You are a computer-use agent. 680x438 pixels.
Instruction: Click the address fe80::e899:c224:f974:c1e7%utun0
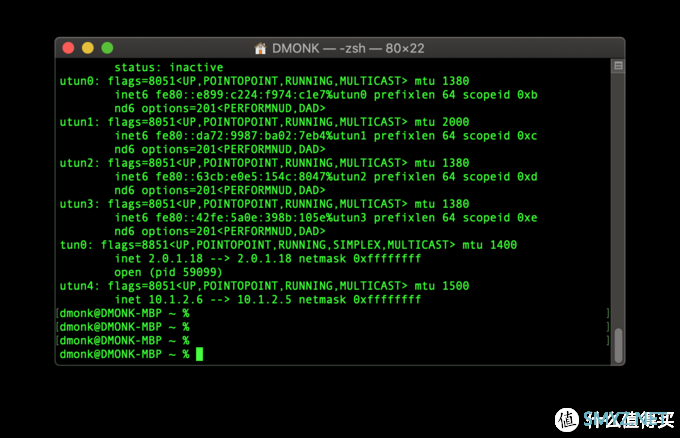(x=261, y=95)
